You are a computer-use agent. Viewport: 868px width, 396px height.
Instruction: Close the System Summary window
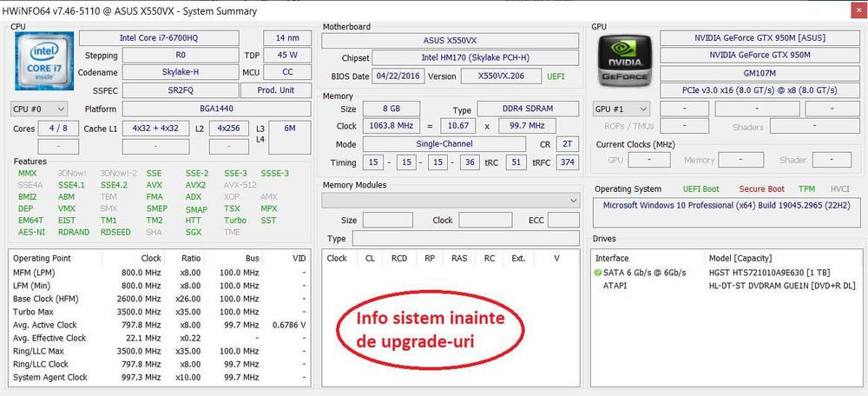[857, 11]
